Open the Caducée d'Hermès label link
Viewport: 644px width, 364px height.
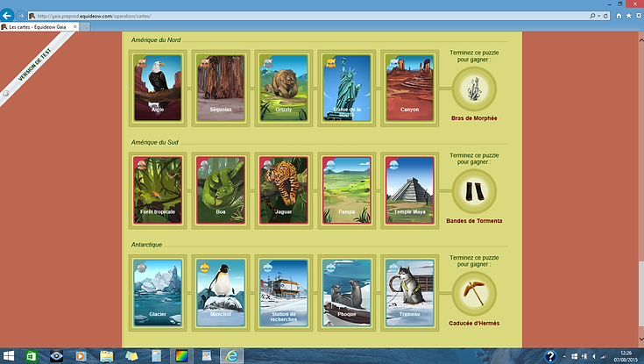(474, 324)
